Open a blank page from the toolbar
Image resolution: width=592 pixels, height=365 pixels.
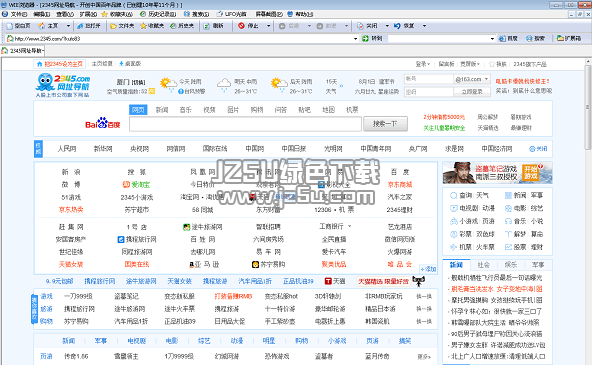[x=18, y=26]
